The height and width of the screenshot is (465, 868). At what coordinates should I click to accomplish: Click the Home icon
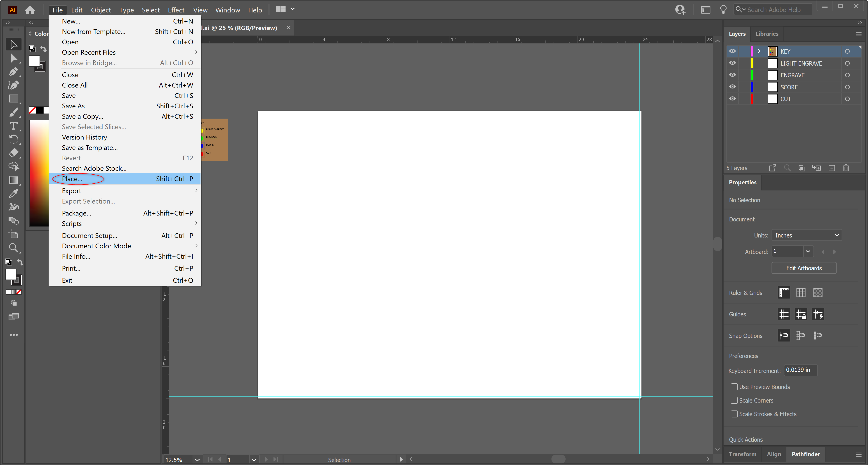click(x=30, y=10)
